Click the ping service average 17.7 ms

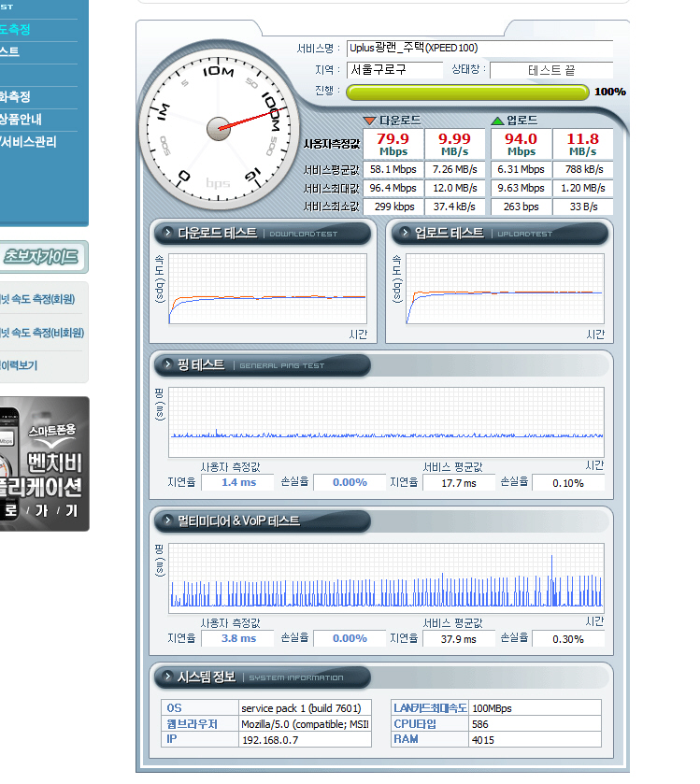click(x=459, y=483)
